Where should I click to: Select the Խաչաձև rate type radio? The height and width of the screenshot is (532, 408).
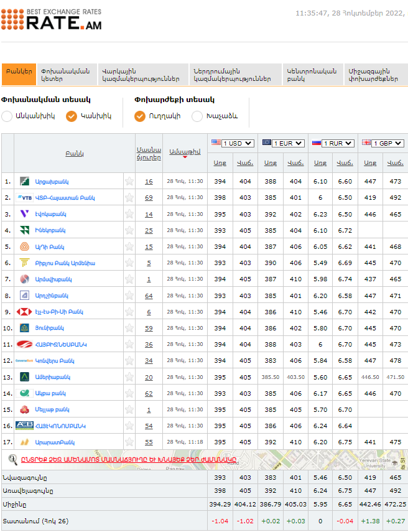click(x=197, y=116)
